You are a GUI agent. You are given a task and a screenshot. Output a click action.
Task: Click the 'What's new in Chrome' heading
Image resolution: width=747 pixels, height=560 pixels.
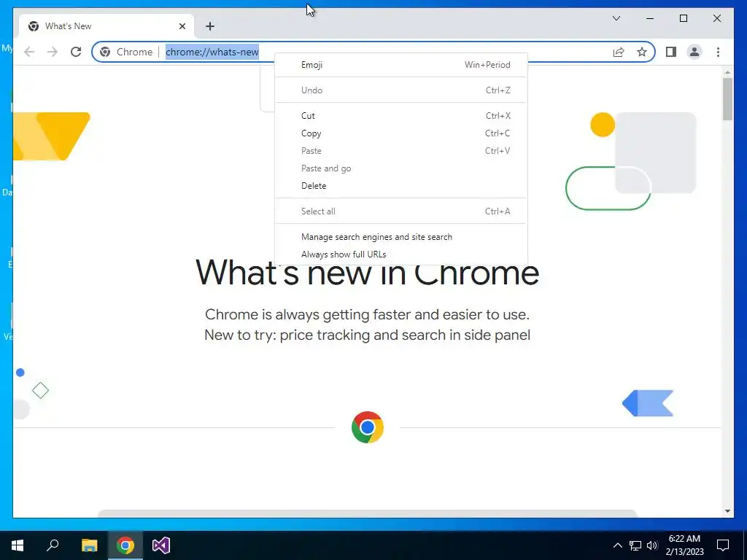368,273
